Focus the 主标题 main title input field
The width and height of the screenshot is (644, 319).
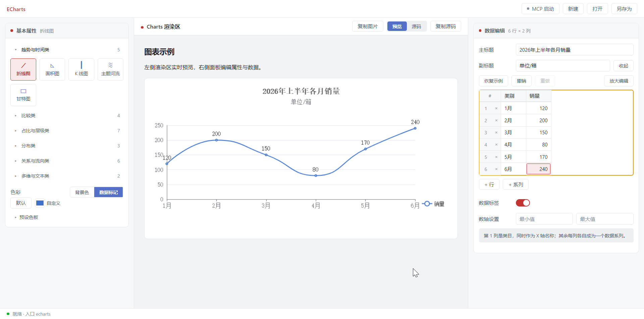575,50
